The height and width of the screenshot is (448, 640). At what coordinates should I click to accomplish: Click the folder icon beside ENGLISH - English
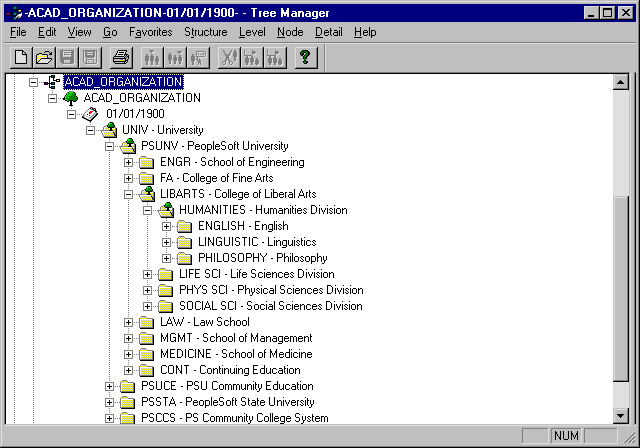pos(184,226)
